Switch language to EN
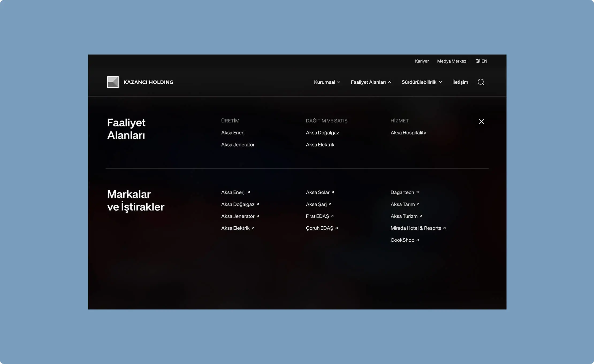 click(x=484, y=61)
